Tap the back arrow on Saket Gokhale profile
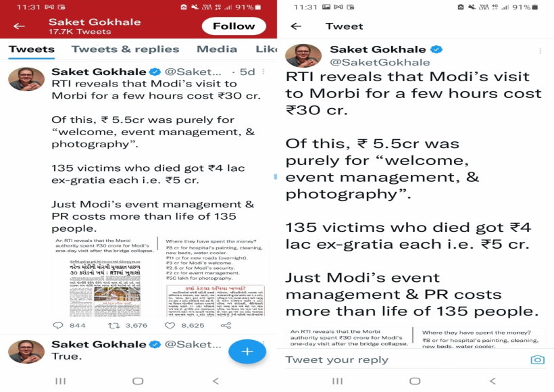The image size is (554, 392). tap(19, 26)
